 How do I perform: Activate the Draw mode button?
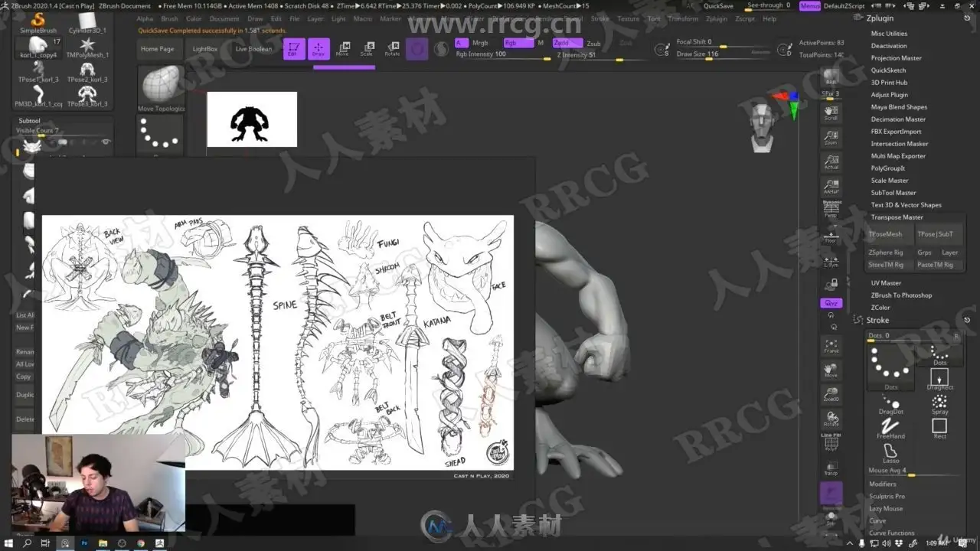[318, 49]
